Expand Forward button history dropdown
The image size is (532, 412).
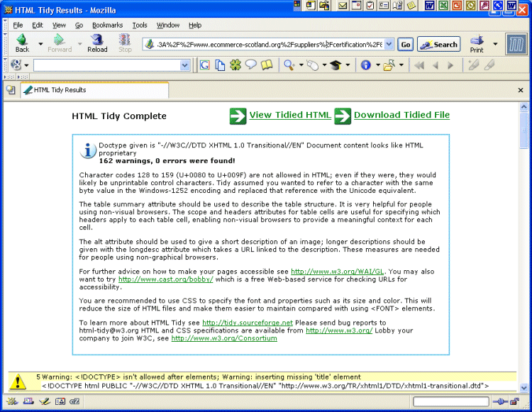point(80,44)
